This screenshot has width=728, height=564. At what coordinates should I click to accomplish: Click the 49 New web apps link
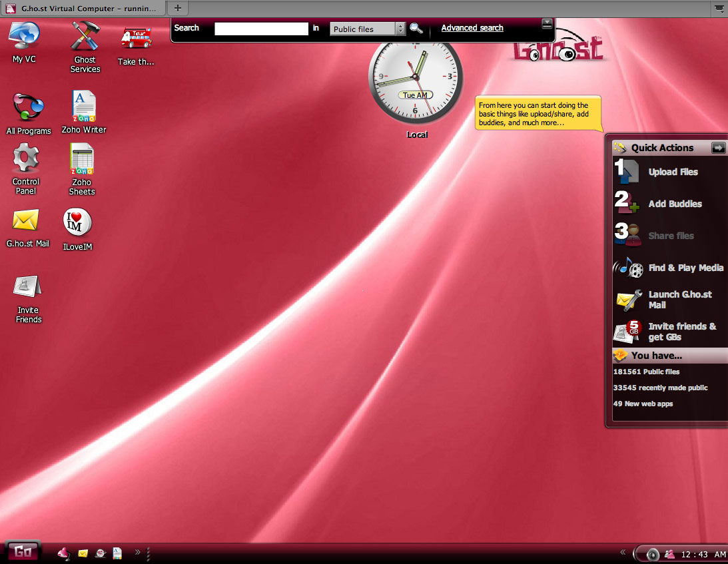click(643, 404)
